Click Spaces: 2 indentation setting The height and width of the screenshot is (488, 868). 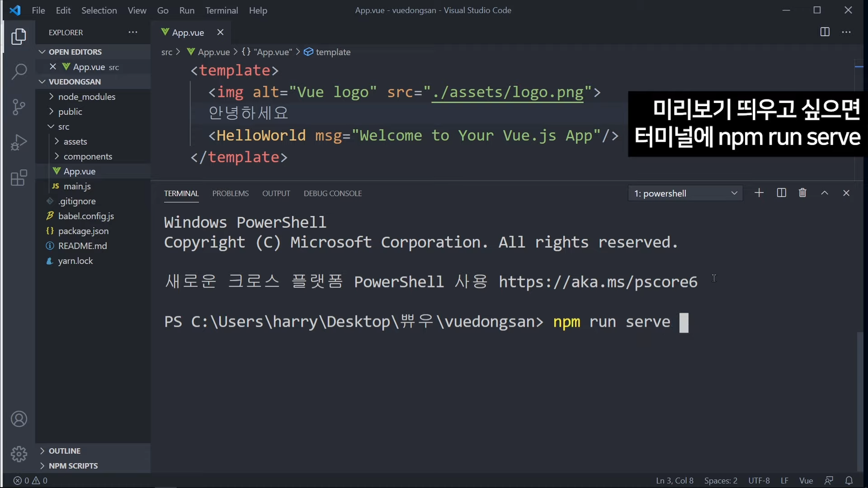pos(721,481)
